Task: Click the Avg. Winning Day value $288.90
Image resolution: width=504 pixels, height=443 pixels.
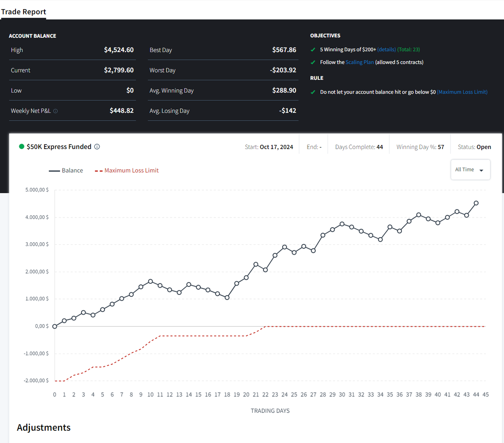Action: pyautogui.click(x=284, y=90)
